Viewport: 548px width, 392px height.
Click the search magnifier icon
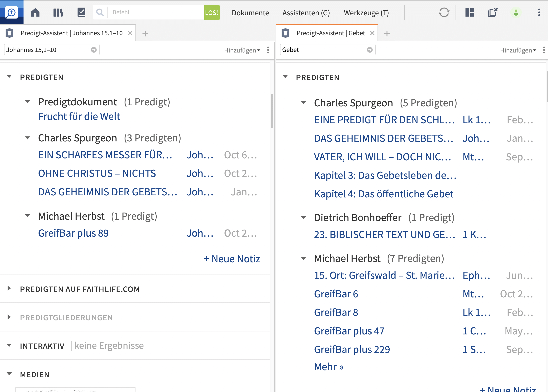click(x=100, y=12)
